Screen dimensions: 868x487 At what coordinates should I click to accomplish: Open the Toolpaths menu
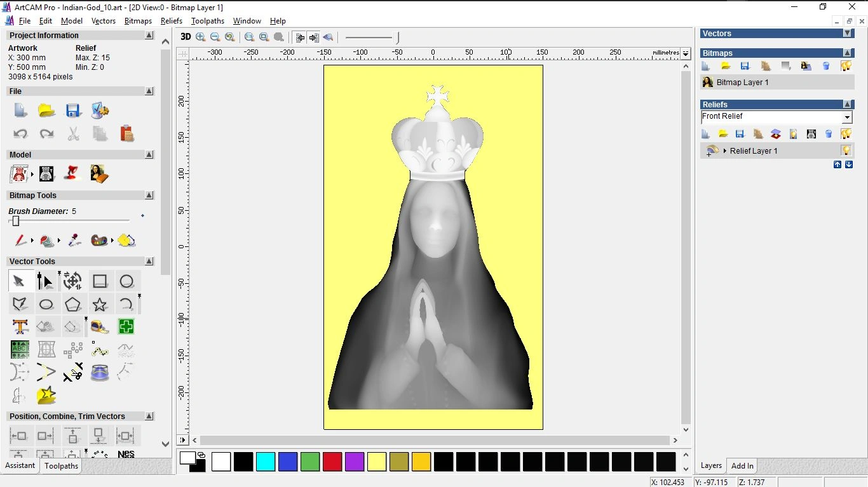point(208,21)
